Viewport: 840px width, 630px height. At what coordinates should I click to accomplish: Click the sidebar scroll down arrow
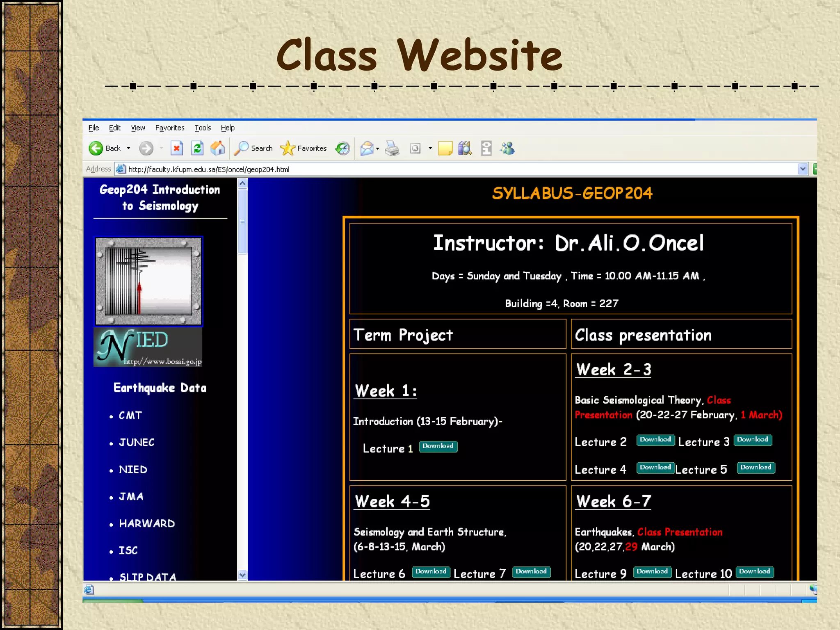tap(242, 575)
